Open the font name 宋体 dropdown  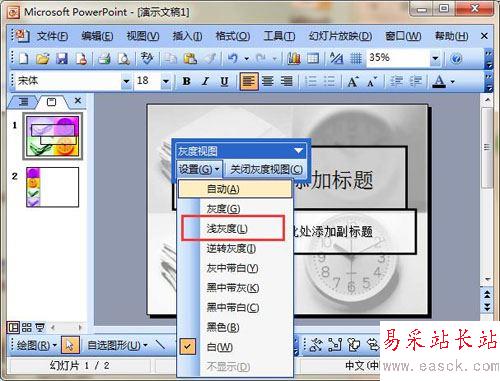(126, 81)
